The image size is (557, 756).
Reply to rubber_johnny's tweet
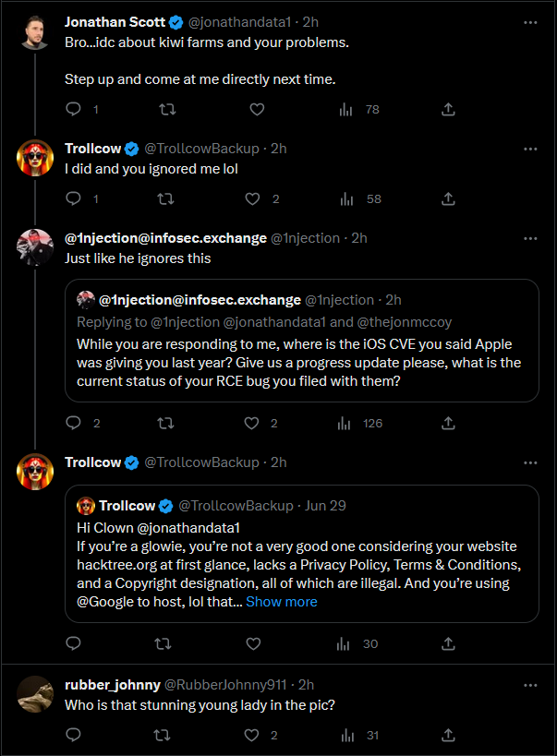coord(74,736)
